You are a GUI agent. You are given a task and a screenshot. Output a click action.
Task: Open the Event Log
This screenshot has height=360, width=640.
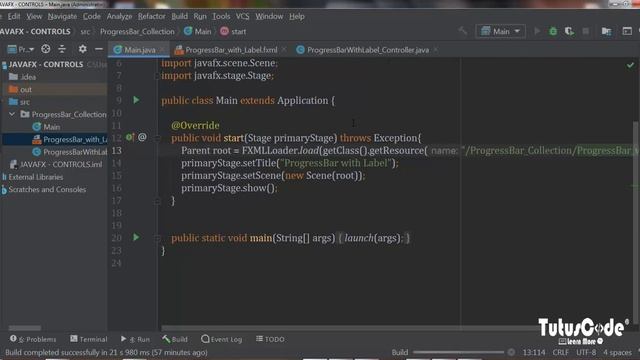(x=222, y=339)
